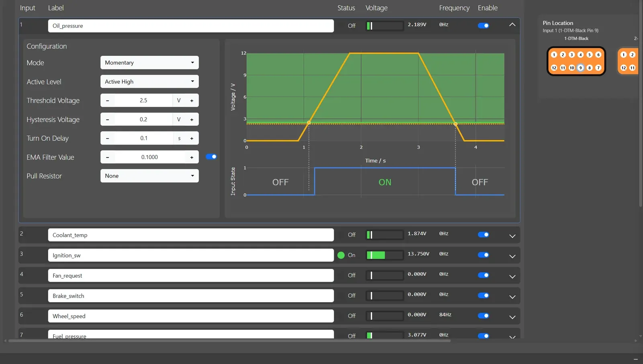Toggle the Ignition_sw enable switch
This screenshot has width=643, height=364.
point(483,255)
